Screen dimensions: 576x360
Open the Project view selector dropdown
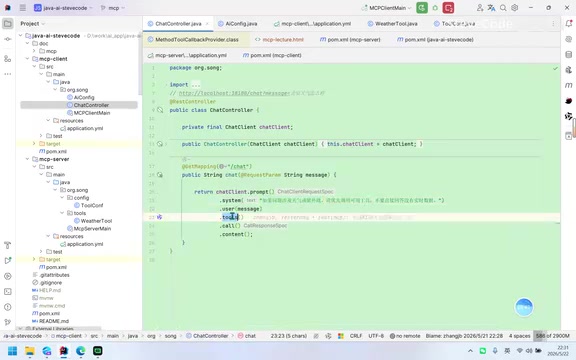pyautogui.click(x=32, y=24)
